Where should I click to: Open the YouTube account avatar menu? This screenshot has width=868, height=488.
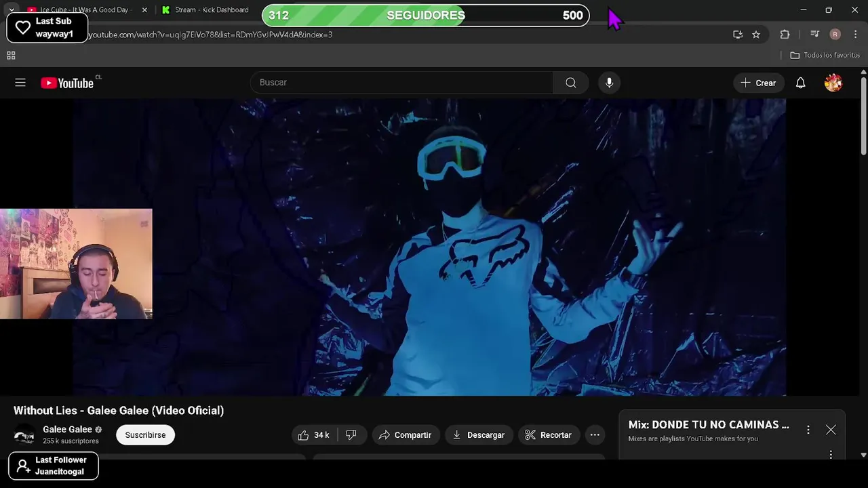pyautogui.click(x=833, y=83)
